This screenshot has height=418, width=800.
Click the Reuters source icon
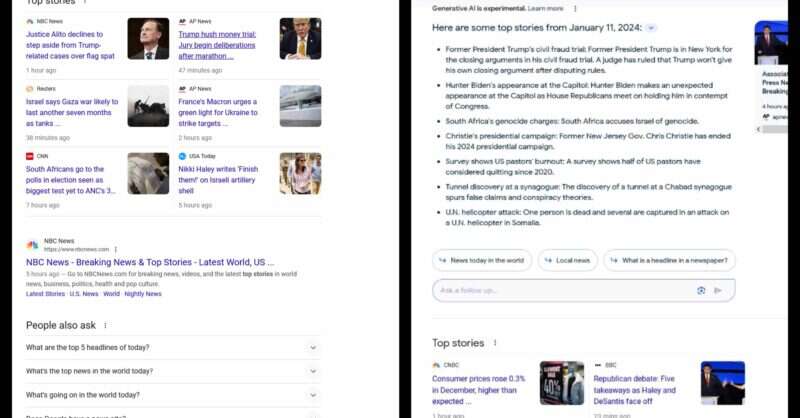pos(30,89)
